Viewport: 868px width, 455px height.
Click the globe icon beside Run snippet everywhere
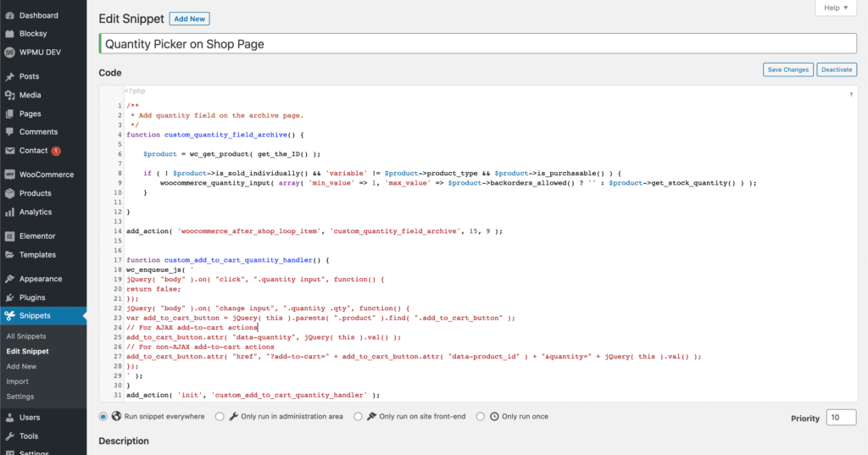(116, 416)
